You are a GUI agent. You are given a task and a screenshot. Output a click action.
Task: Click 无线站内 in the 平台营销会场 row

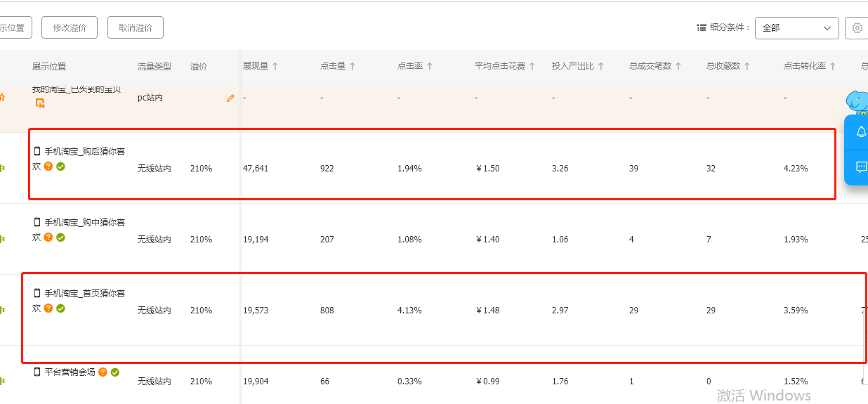coord(154,382)
